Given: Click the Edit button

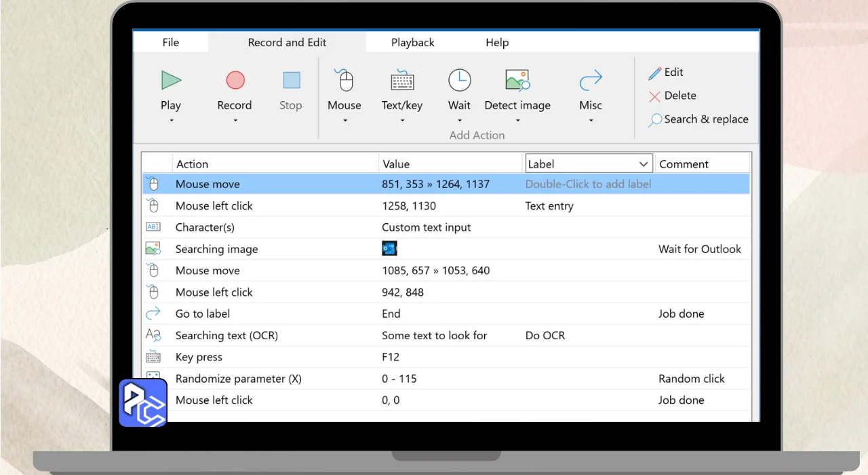Looking at the screenshot, I should [x=666, y=73].
